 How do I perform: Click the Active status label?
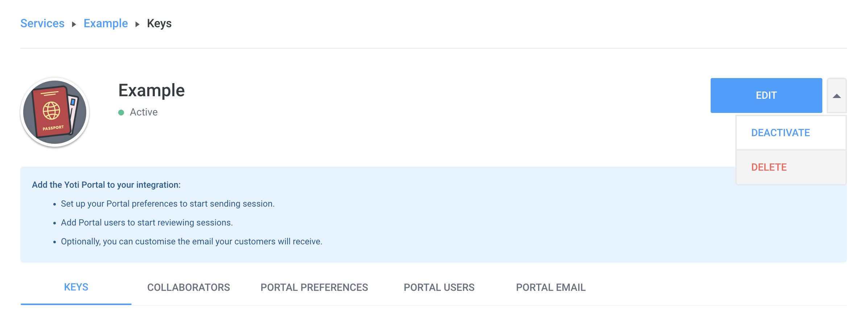pyautogui.click(x=144, y=112)
